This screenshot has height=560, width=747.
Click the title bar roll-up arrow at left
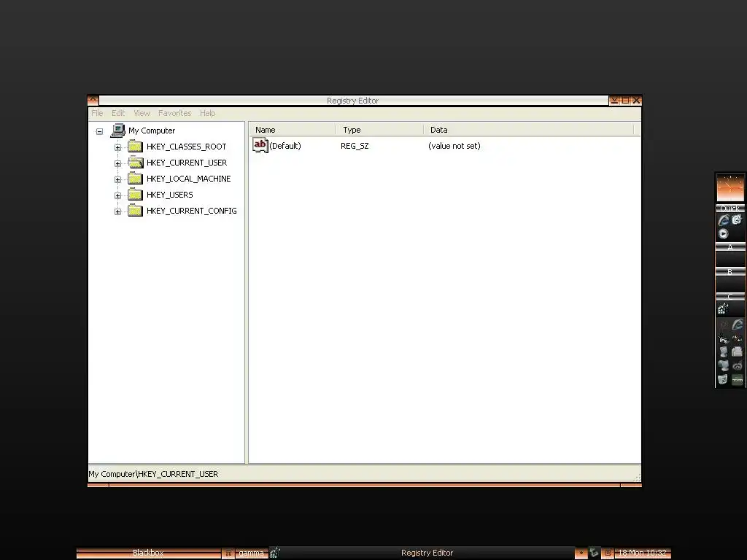click(x=93, y=100)
